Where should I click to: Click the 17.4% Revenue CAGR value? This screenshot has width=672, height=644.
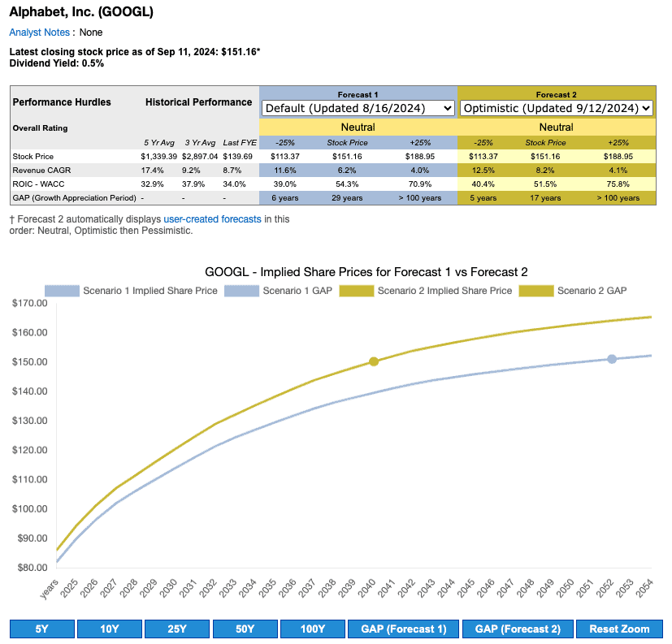152,170
